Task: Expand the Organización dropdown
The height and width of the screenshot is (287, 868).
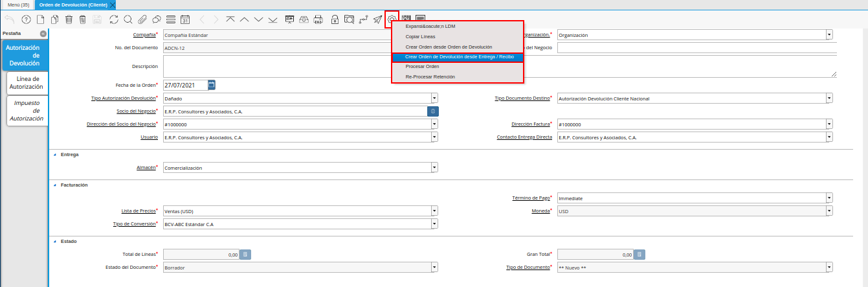Action: pos(829,35)
